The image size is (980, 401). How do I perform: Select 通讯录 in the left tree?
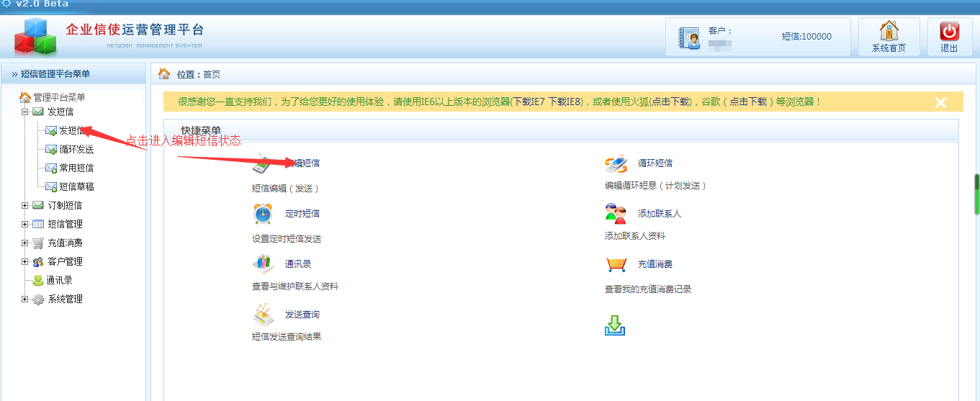(x=60, y=280)
